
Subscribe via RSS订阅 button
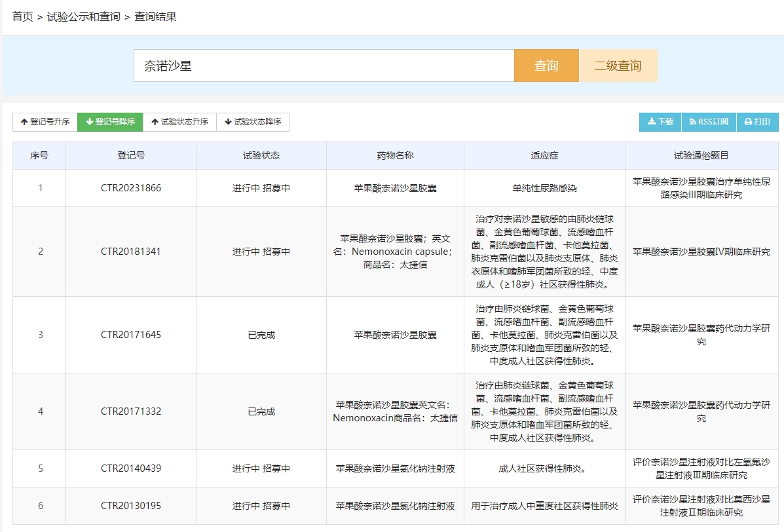tap(709, 122)
